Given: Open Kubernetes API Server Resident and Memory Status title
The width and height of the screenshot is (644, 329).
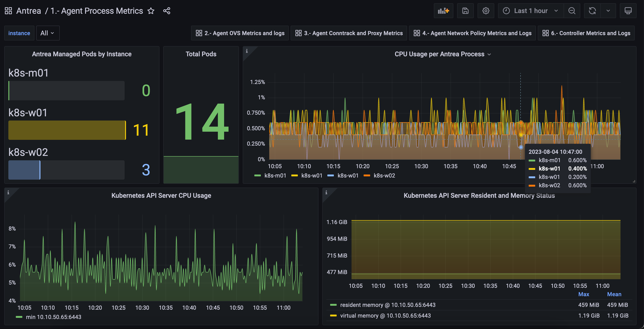Looking at the screenshot, I should coord(479,196).
